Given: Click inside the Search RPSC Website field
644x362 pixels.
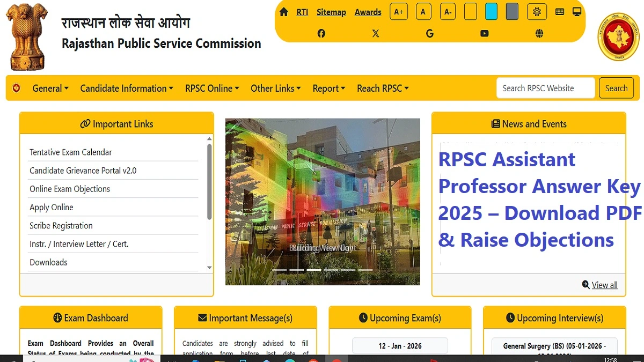Looking at the screenshot, I should (x=545, y=87).
